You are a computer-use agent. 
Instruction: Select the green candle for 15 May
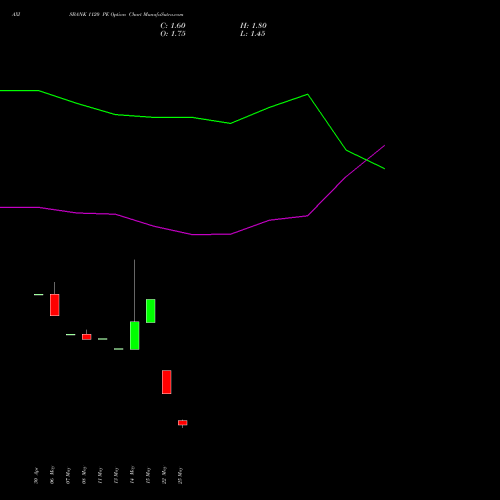point(151,311)
